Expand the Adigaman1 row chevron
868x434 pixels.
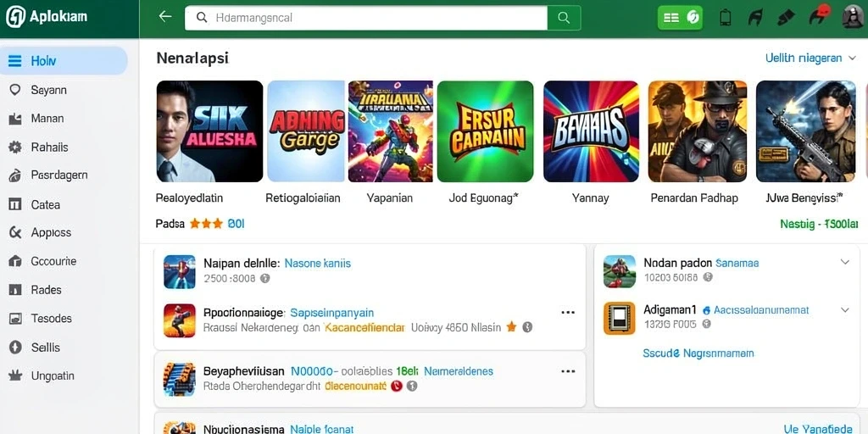845,310
